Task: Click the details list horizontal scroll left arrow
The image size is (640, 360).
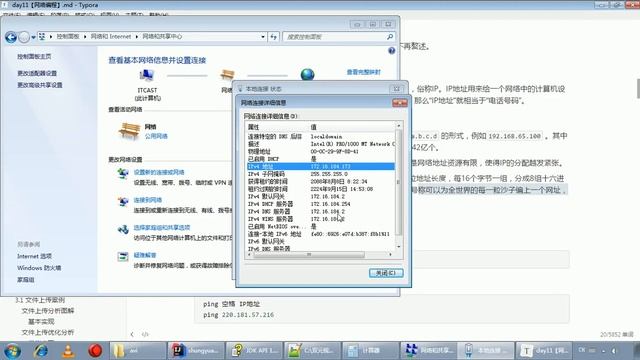Action: [249, 255]
